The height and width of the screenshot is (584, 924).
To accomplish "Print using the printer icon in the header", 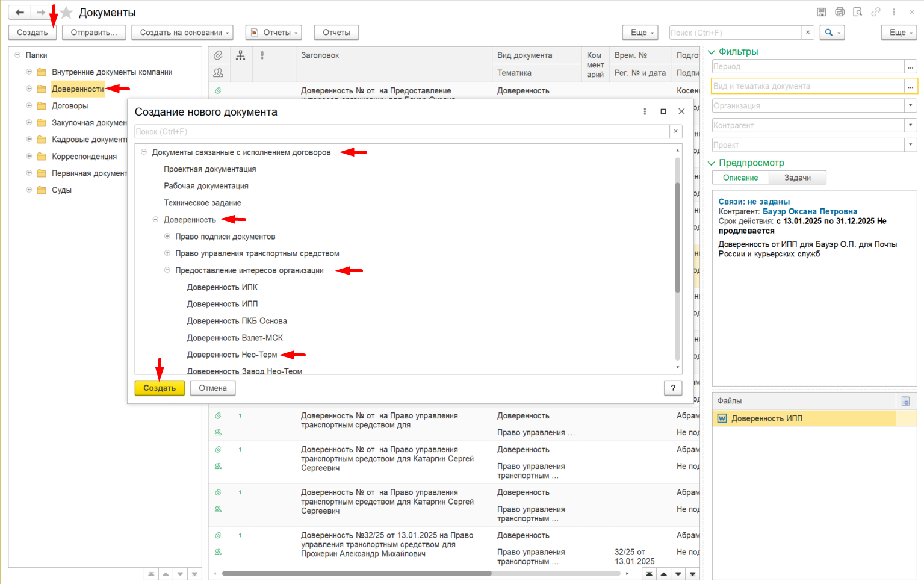I will pyautogui.click(x=840, y=12).
